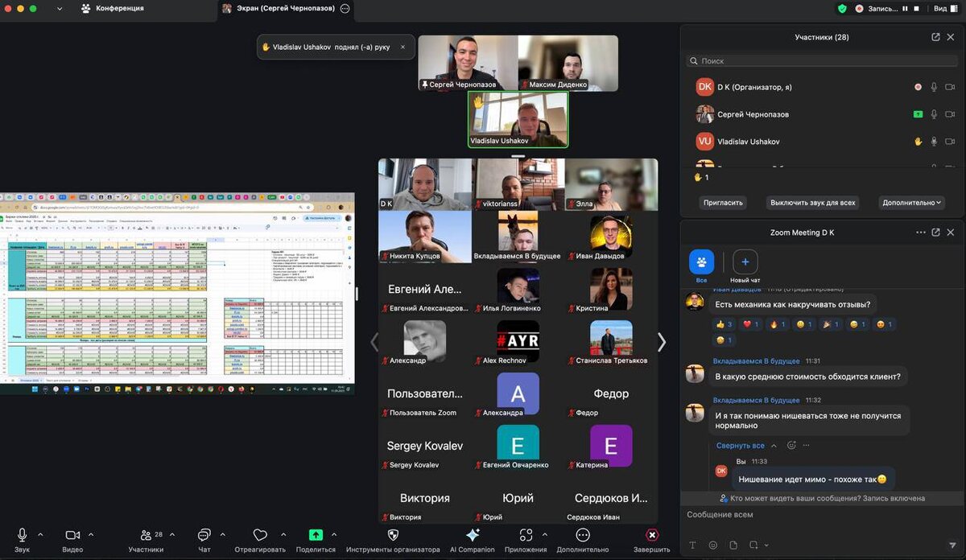Viewport: 966px width, 560px height.
Task: Click the Отреагировать heart icon
Action: (x=260, y=535)
